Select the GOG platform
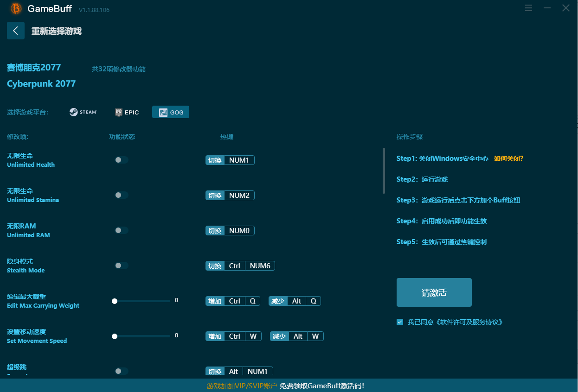 (x=171, y=112)
